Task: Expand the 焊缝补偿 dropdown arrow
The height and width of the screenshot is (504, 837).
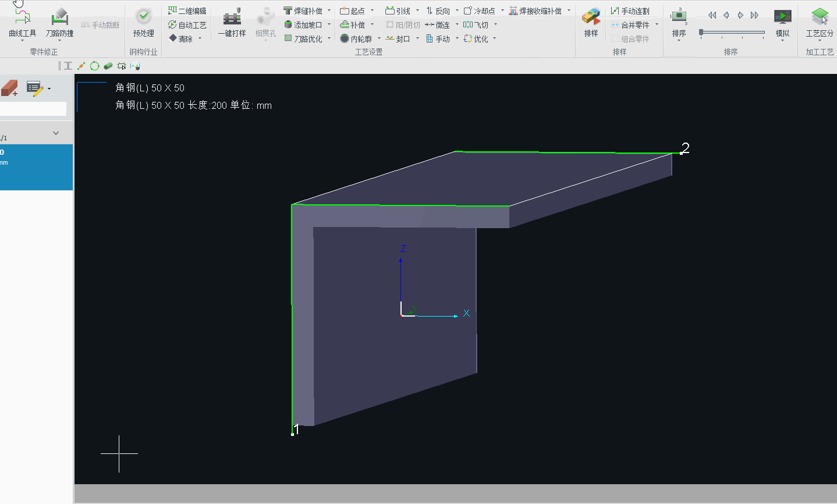Action: [x=329, y=11]
